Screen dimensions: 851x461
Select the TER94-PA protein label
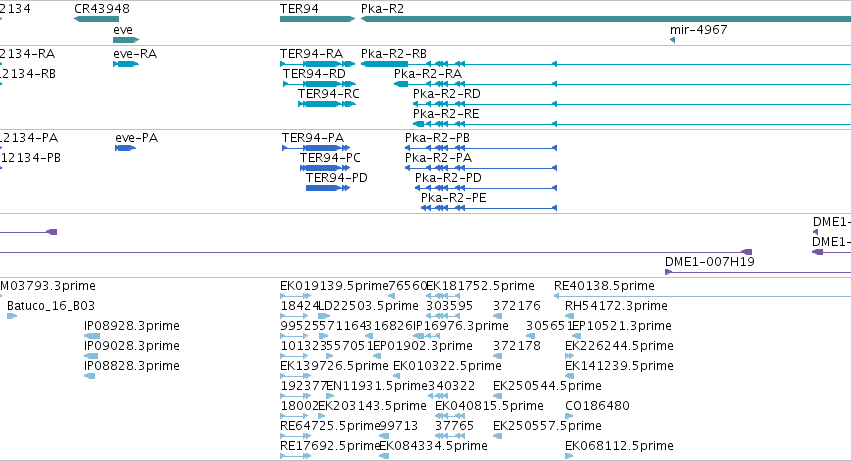(x=313, y=138)
